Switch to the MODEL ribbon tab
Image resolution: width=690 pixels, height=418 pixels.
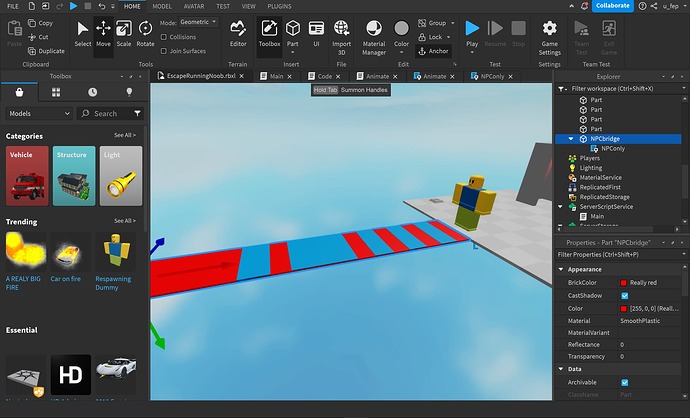pyautogui.click(x=162, y=6)
